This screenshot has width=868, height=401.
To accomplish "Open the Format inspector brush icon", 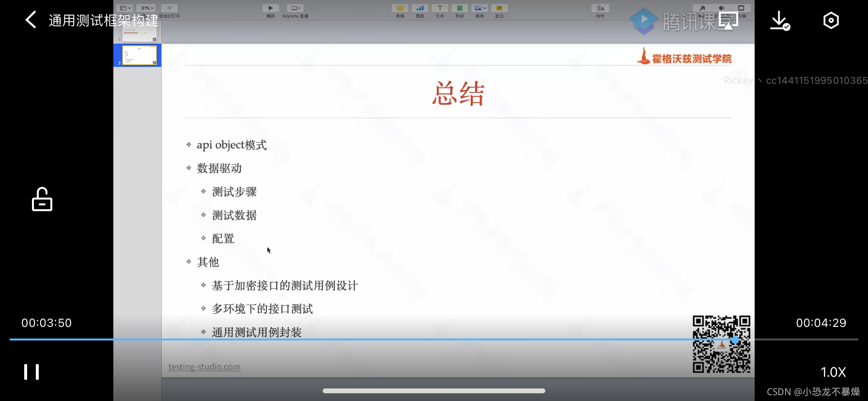I will tap(702, 8).
